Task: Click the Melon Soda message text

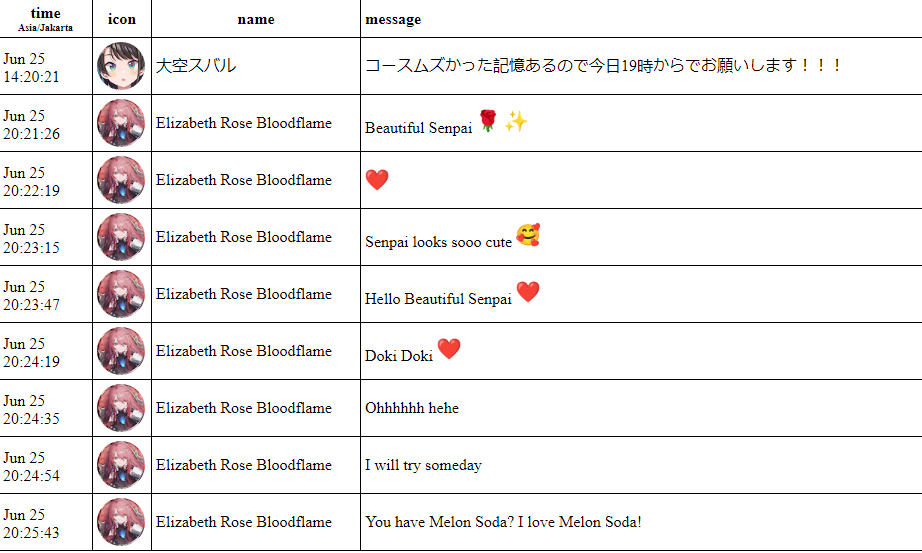Action: coord(503,522)
